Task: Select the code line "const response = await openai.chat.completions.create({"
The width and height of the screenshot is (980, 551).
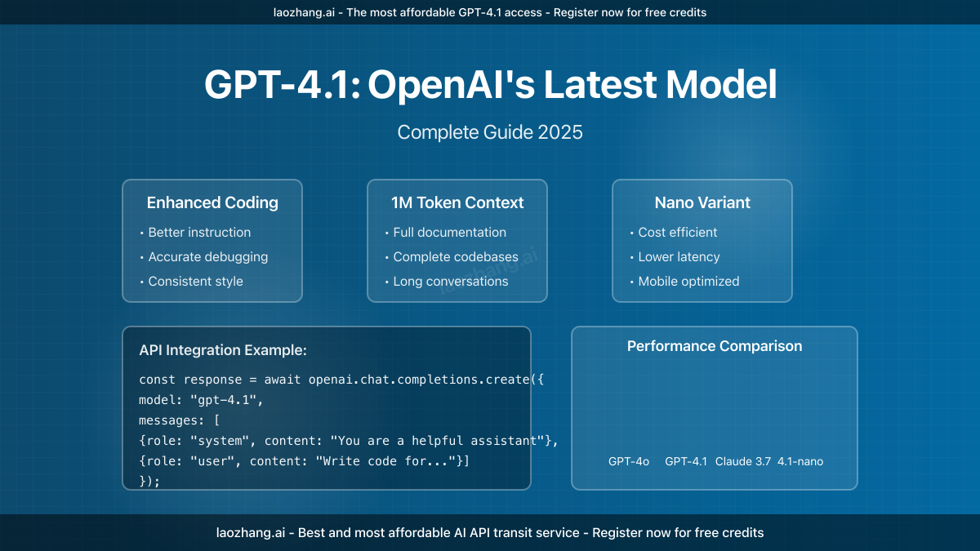Action: point(341,380)
